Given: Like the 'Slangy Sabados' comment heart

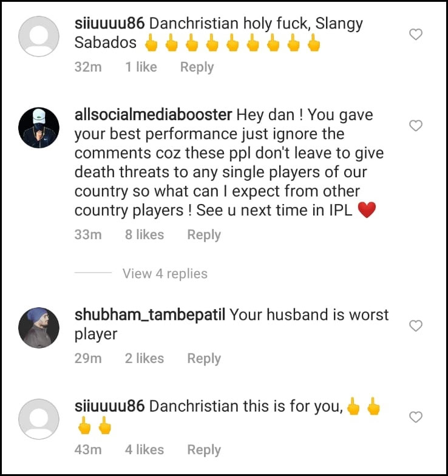Looking at the screenshot, I should [416, 34].
